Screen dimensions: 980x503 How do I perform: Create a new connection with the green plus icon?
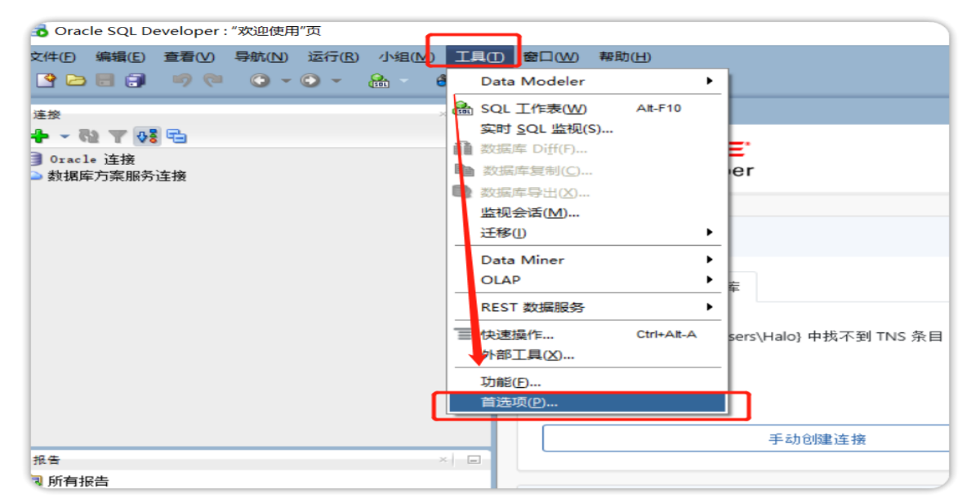pos(39,136)
